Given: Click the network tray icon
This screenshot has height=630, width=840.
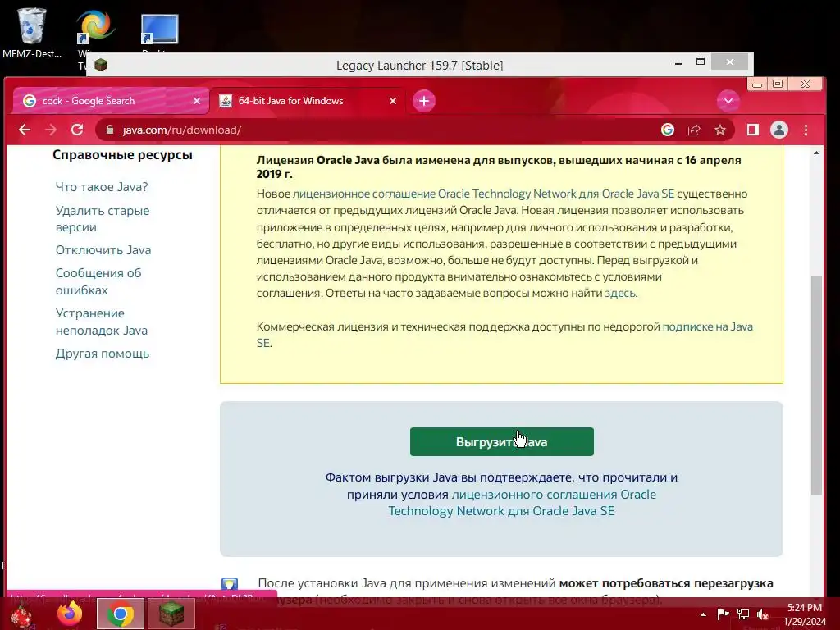Looking at the screenshot, I should (743, 614).
